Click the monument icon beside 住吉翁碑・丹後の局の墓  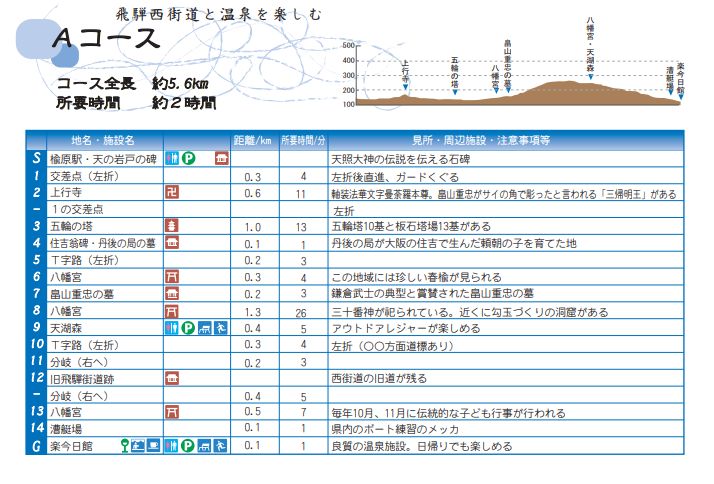[172, 242]
